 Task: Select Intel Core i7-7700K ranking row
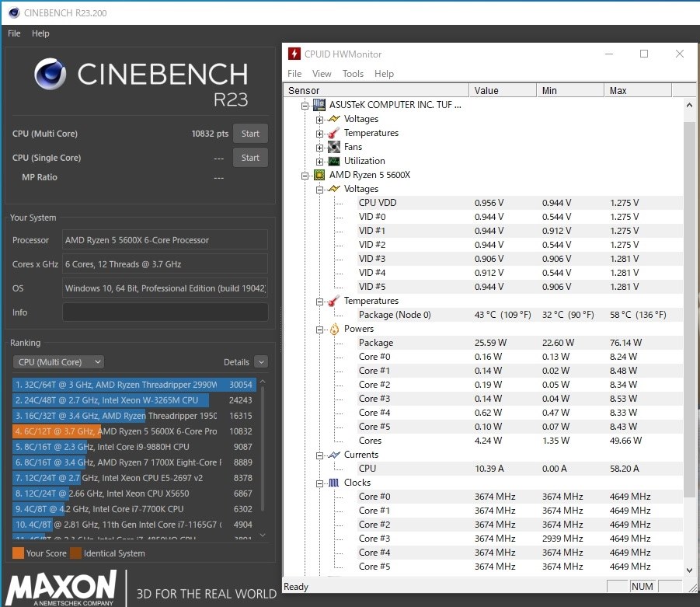coord(134,509)
